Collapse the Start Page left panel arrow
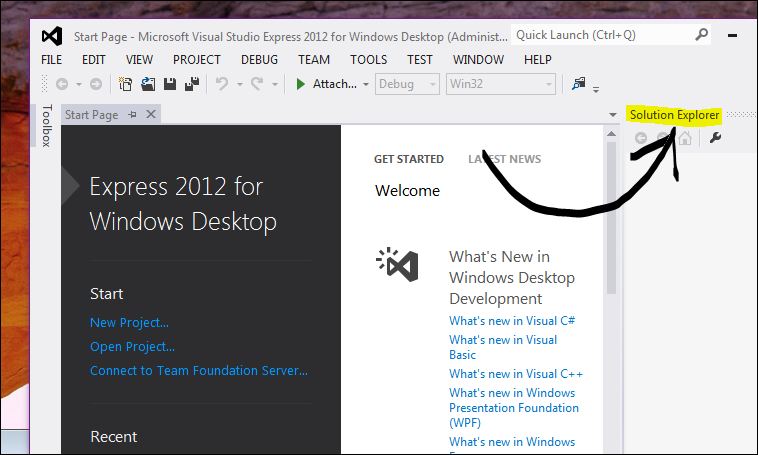The width and height of the screenshot is (758, 455). point(71,185)
